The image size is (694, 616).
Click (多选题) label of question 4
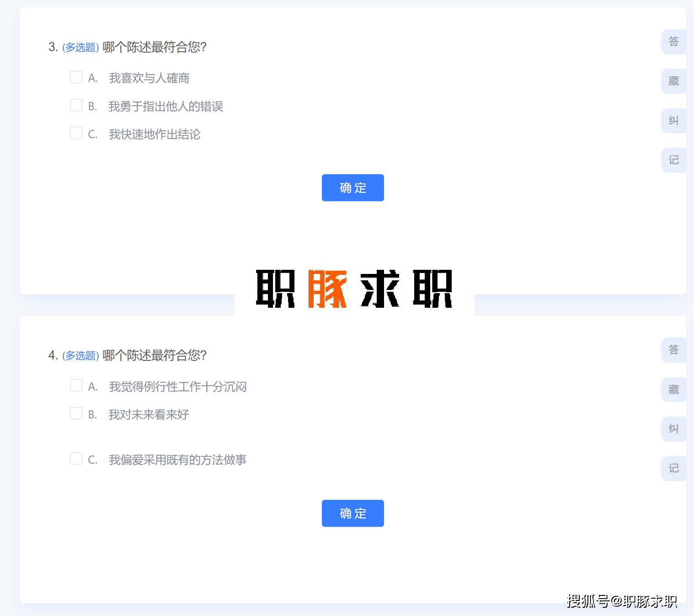[80, 355]
